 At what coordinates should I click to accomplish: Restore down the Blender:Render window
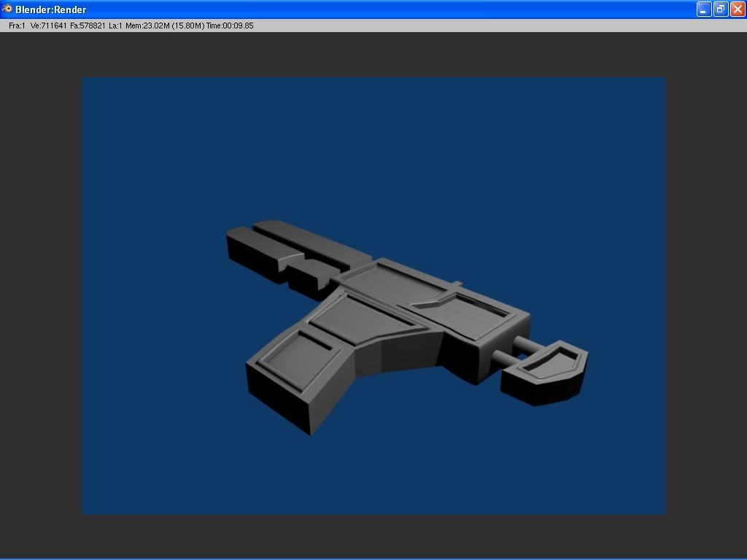click(721, 9)
